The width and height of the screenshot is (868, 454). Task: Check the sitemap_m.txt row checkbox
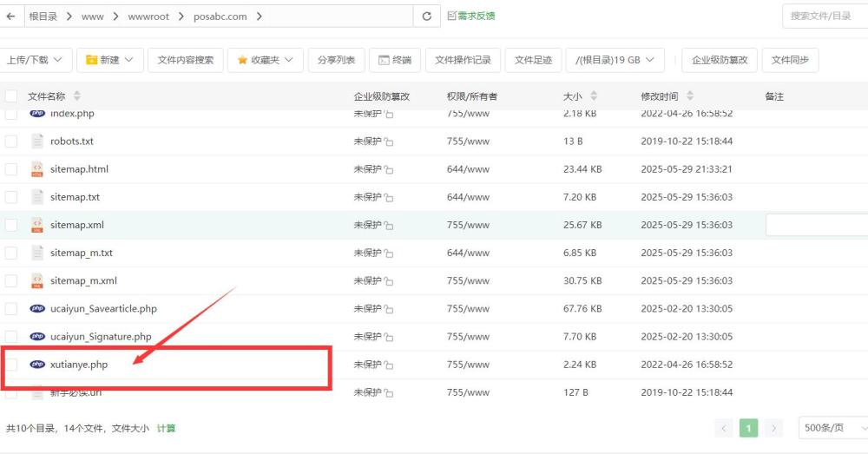[x=11, y=253]
